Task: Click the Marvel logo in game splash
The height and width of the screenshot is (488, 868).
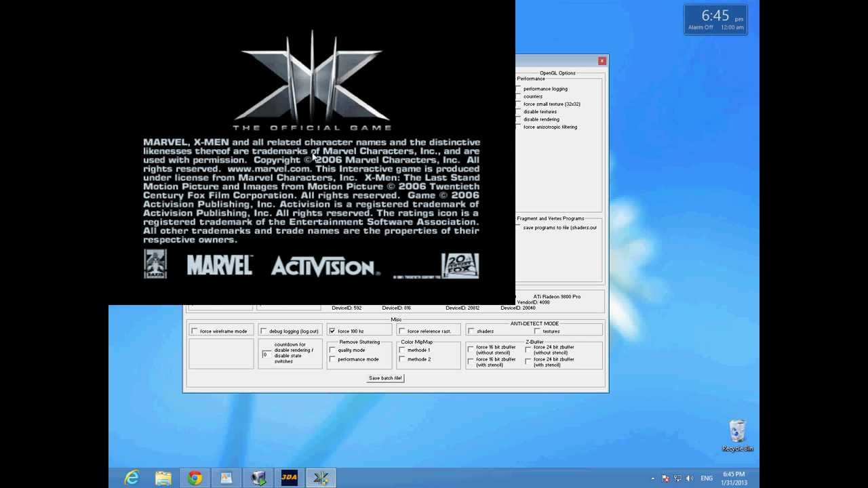Action: pyautogui.click(x=219, y=265)
